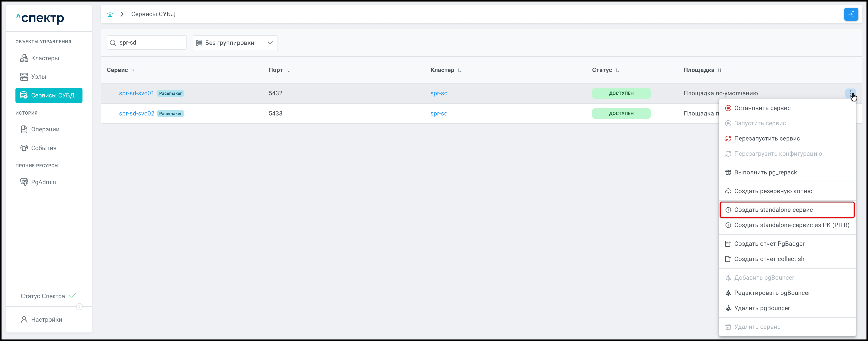Open spr-sd cluster link in first row
The image size is (868, 341).
click(x=439, y=93)
